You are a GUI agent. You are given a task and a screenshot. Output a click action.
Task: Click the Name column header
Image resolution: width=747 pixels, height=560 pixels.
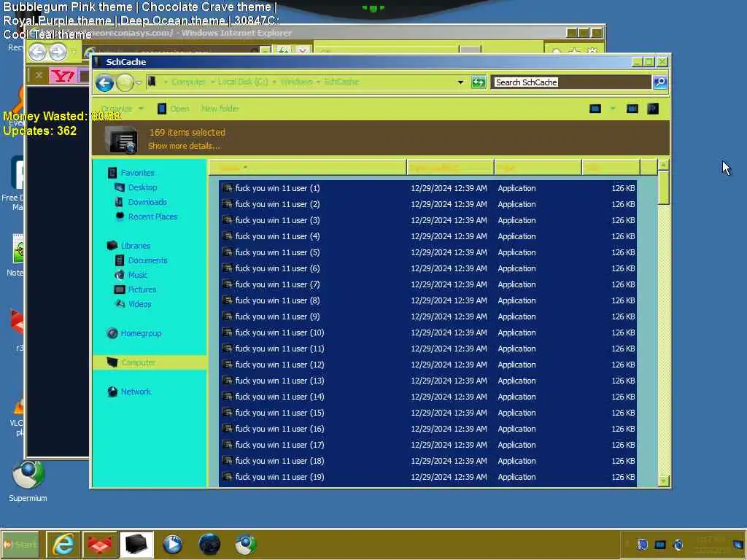(x=308, y=168)
